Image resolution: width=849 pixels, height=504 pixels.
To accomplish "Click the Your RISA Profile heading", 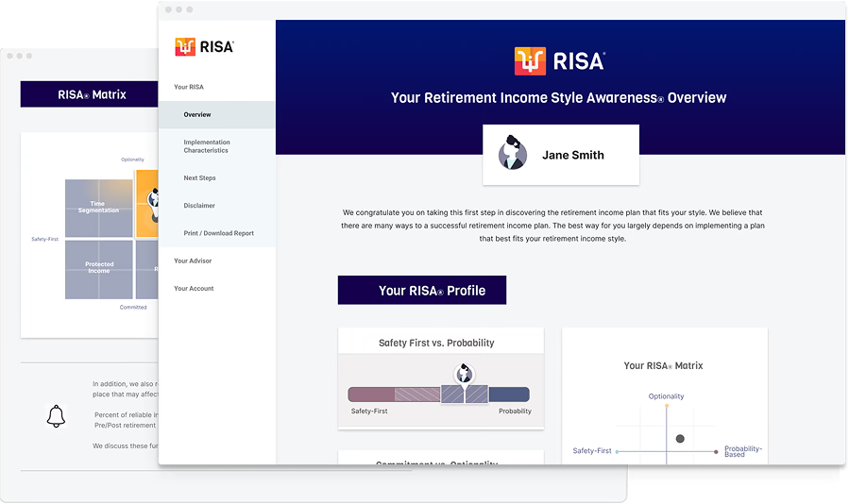I will click(x=421, y=291).
